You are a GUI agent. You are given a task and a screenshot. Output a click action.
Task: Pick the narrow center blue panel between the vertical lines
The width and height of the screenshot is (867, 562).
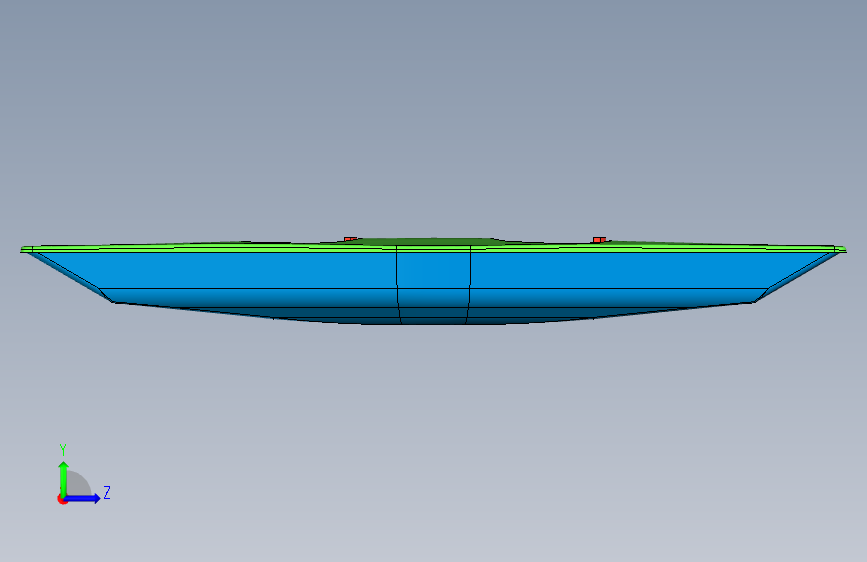(x=434, y=270)
